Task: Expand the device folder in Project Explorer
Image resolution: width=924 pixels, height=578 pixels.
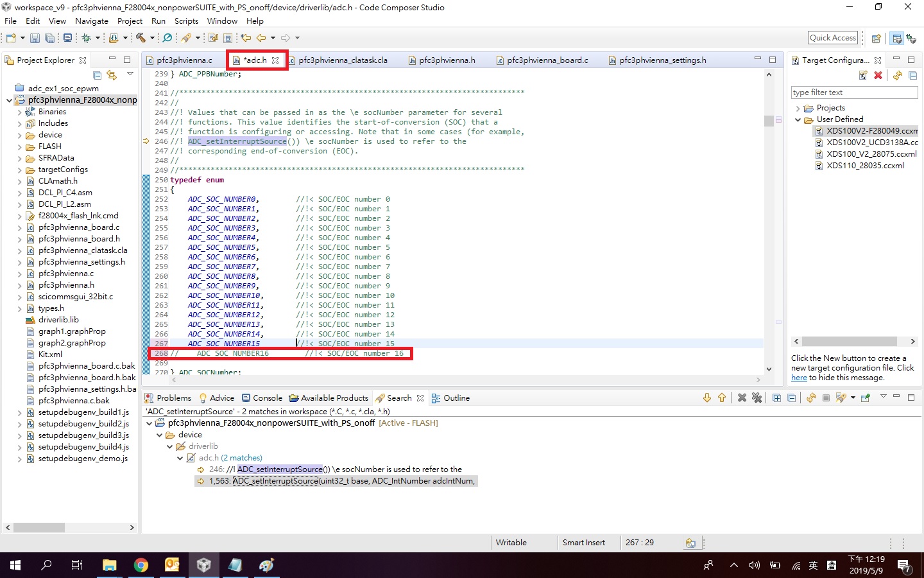Action: 19,135
